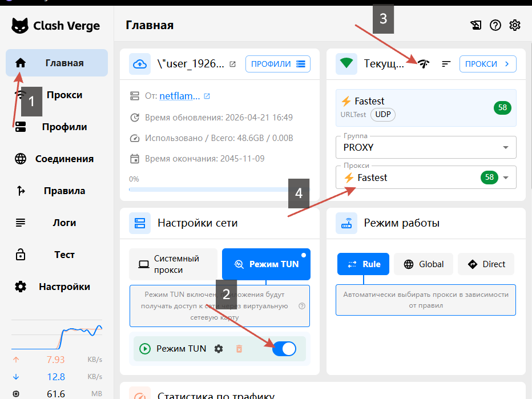Open the TUN mode gear settings
This screenshot has height=399, width=532.
[x=219, y=349]
